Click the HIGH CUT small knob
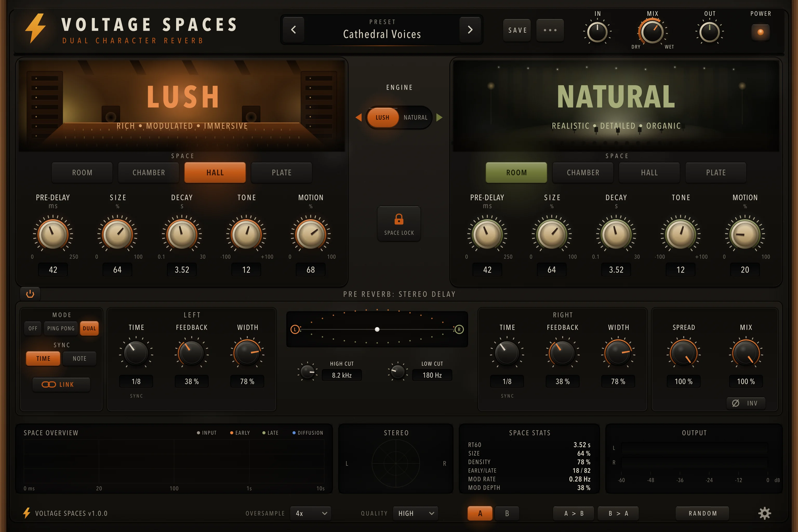 coord(308,372)
